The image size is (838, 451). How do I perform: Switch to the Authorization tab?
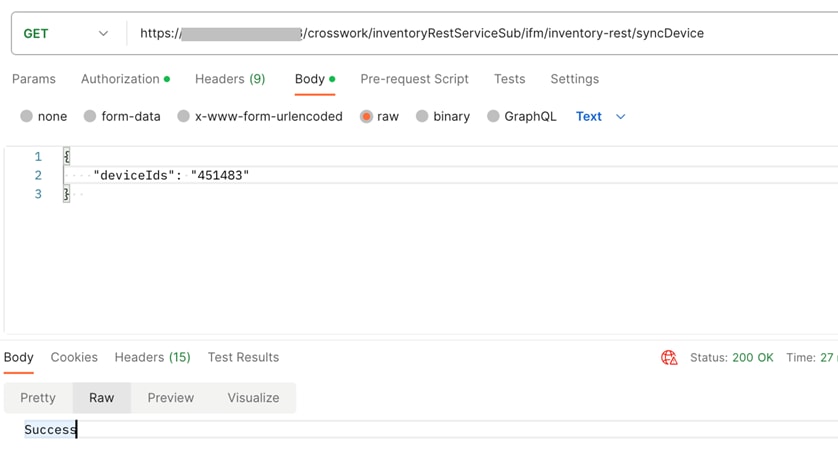coord(124,79)
